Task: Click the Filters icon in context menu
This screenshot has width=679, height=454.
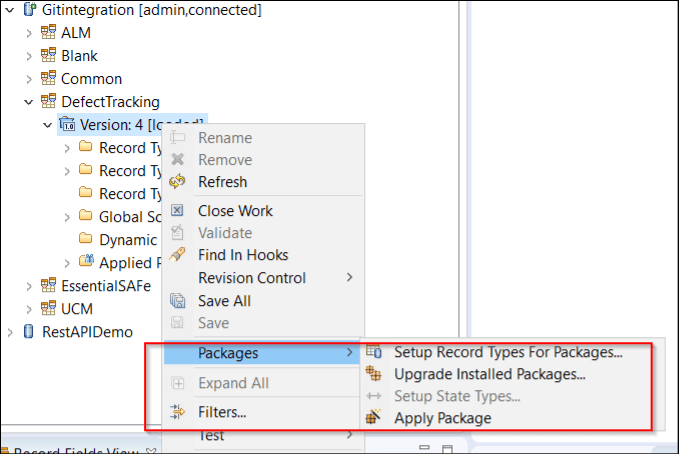Action: (178, 412)
